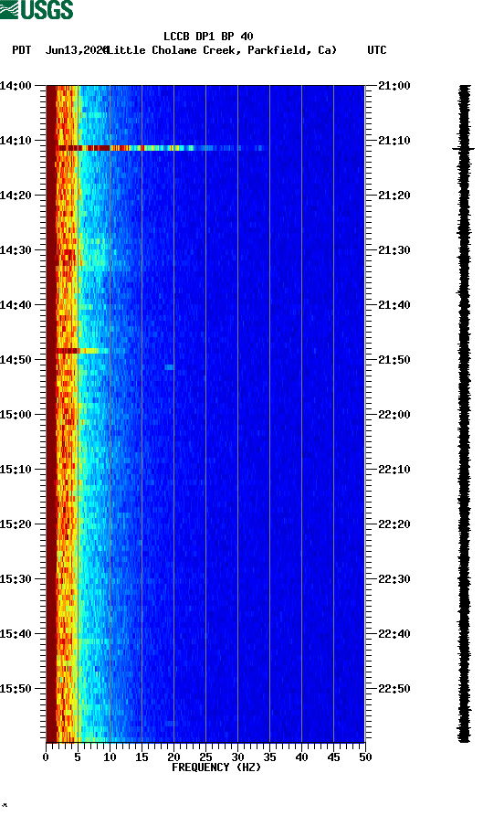This screenshot has height=815, width=504.
Task: Click the 5 Hz frequency axis label
Action: coord(78,757)
